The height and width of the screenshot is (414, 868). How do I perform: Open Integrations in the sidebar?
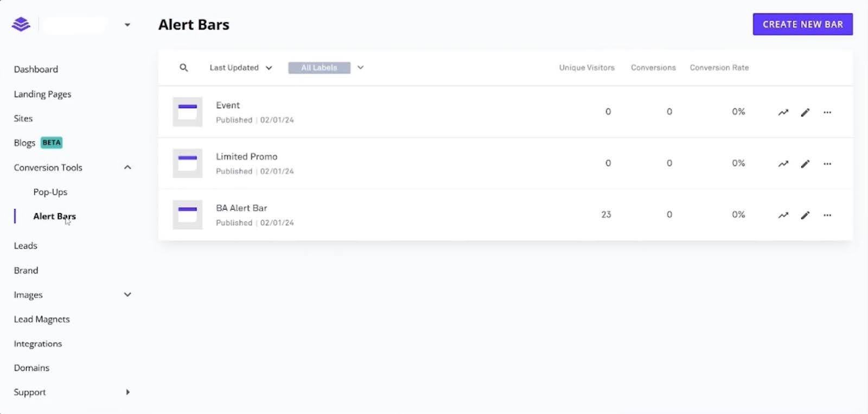[38, 344]
